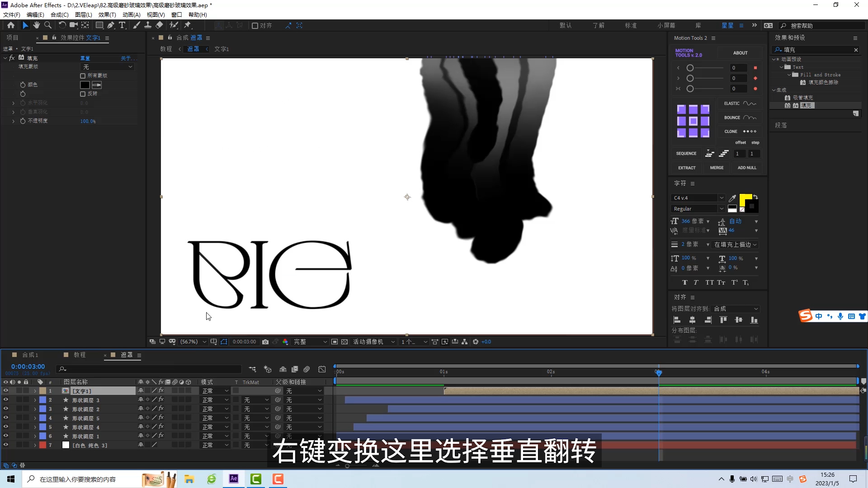Hide 形状图层 3 layer eye
This screenshot has width=868, height=488.
[6, 400]
